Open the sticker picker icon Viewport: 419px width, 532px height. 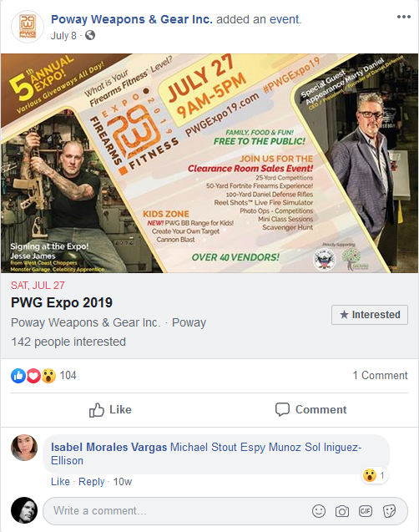pos(389,511)
